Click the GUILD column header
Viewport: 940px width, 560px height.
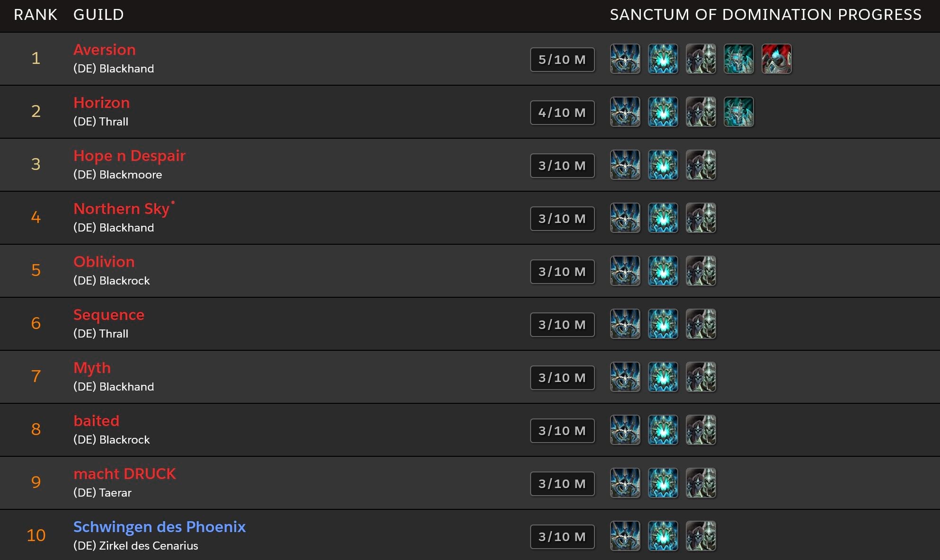pos(98,15)
